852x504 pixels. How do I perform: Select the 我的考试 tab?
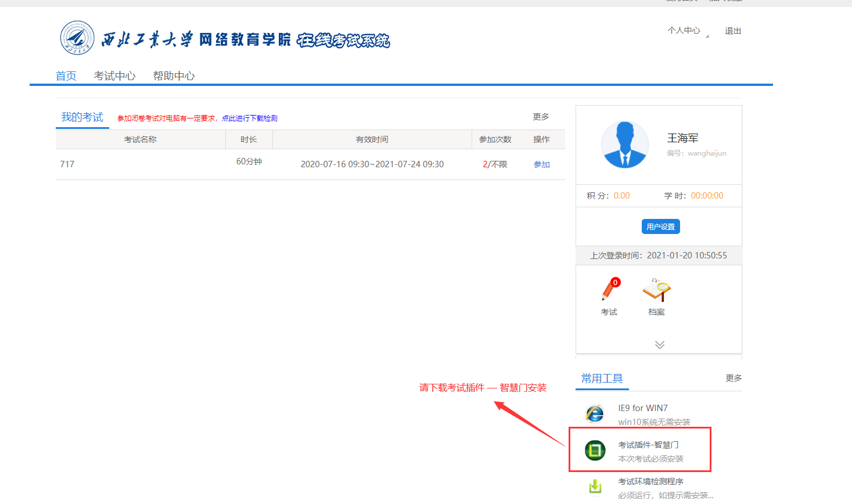(82, 117)
